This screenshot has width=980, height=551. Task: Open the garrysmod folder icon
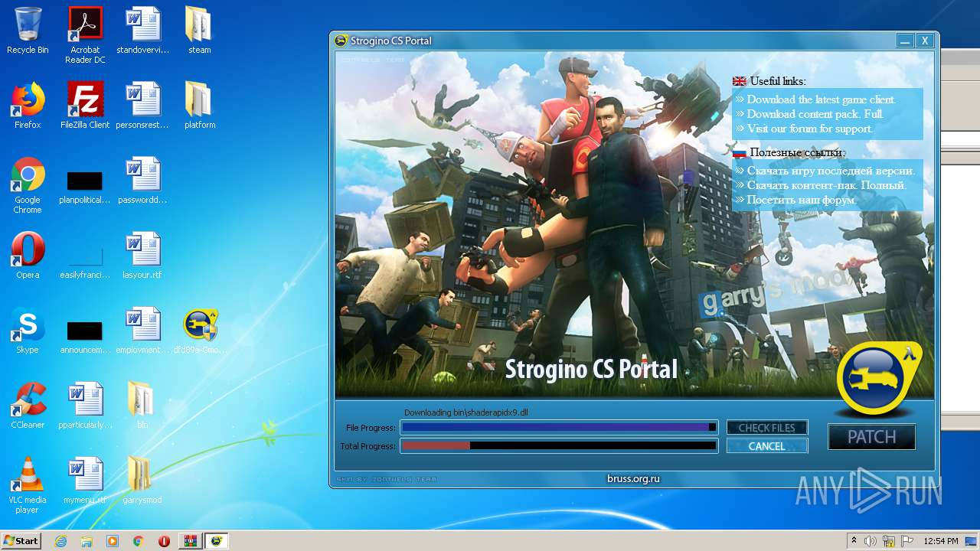pos(142,481)
